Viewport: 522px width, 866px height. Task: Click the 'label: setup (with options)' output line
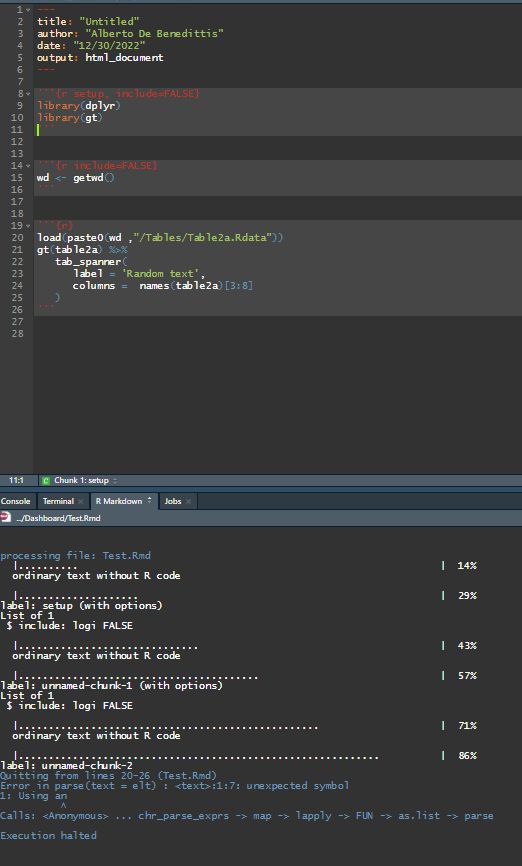pyautogui.click(x=82, y=605)
